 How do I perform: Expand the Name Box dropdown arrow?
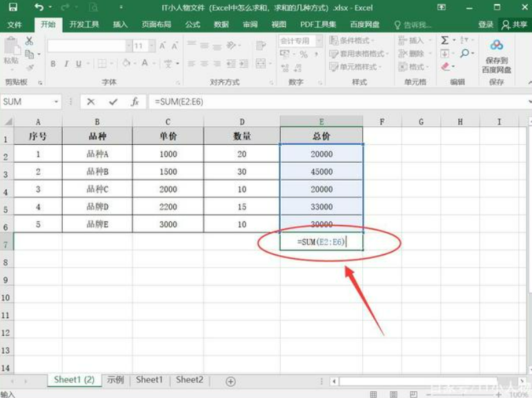(x=57, y=101)
